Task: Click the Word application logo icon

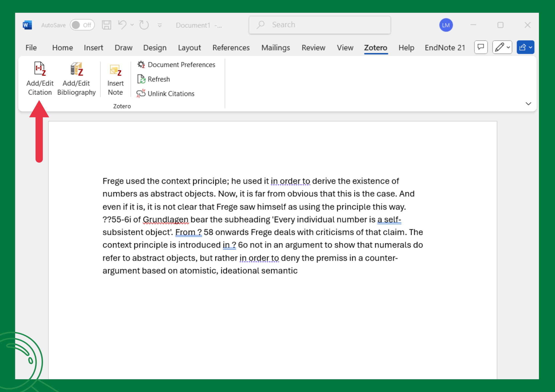Action: click(x=27, y=25)
